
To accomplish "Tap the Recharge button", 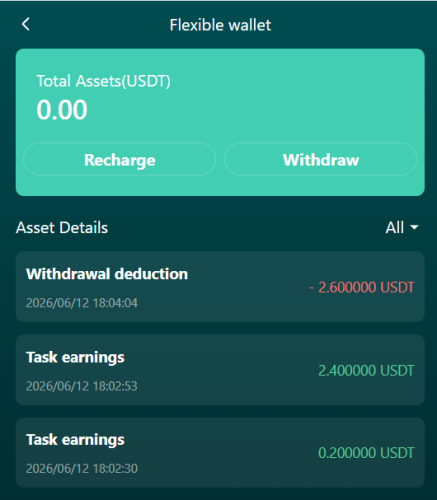I will (119, 159).
